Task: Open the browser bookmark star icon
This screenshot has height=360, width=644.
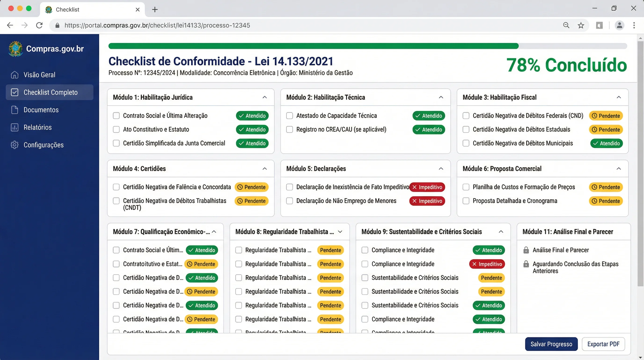Action: [581, 25]
